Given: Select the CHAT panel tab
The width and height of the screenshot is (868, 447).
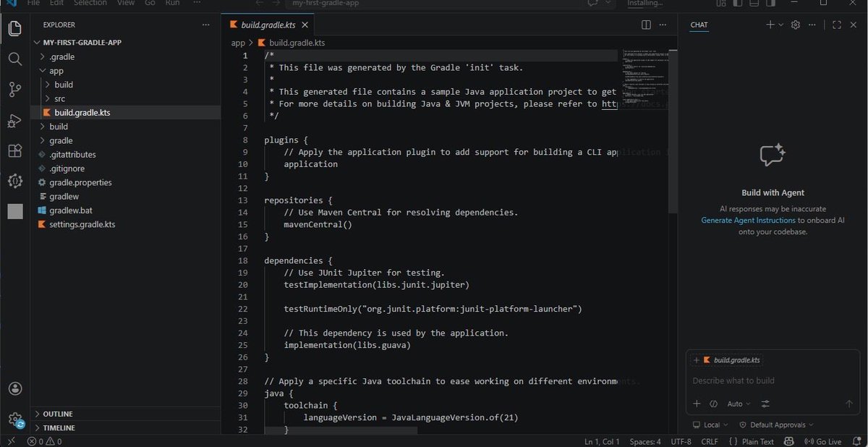Looking at the screenshot, I should [x=699, y=25].
